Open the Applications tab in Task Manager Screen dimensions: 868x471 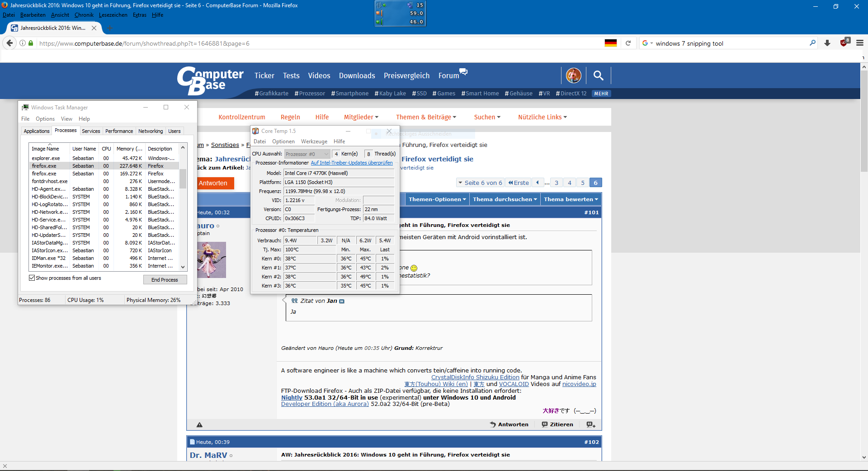[x=36, y=131]
